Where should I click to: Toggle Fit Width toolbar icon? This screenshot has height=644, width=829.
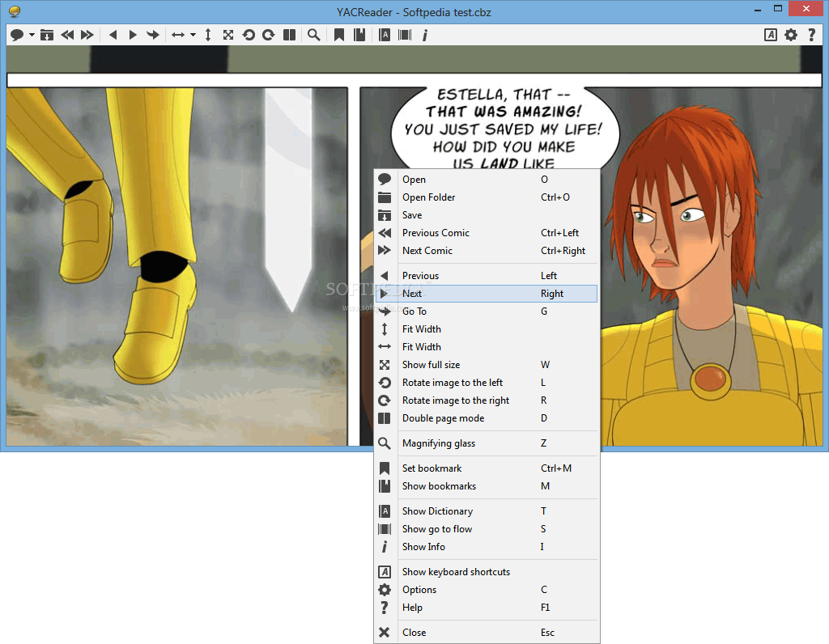pyautogui.click(x=178, y=35)
